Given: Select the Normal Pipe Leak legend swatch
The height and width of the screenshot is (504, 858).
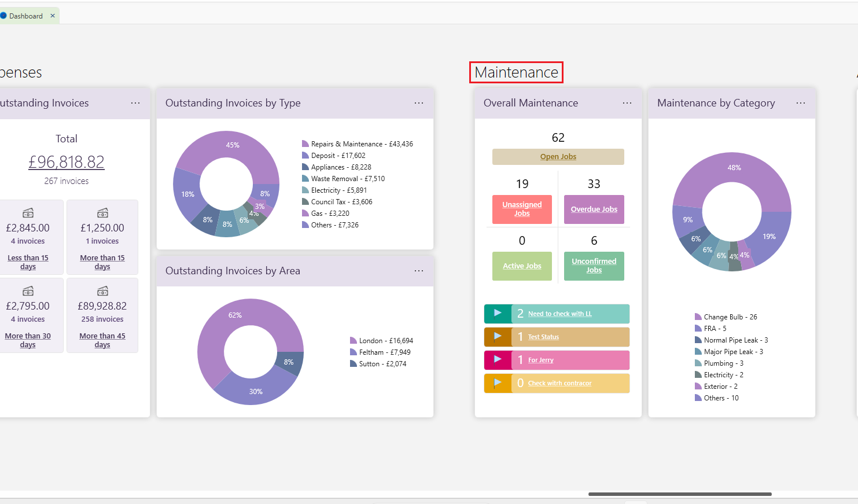Looking at the screenshot, I should pos(698,340).
